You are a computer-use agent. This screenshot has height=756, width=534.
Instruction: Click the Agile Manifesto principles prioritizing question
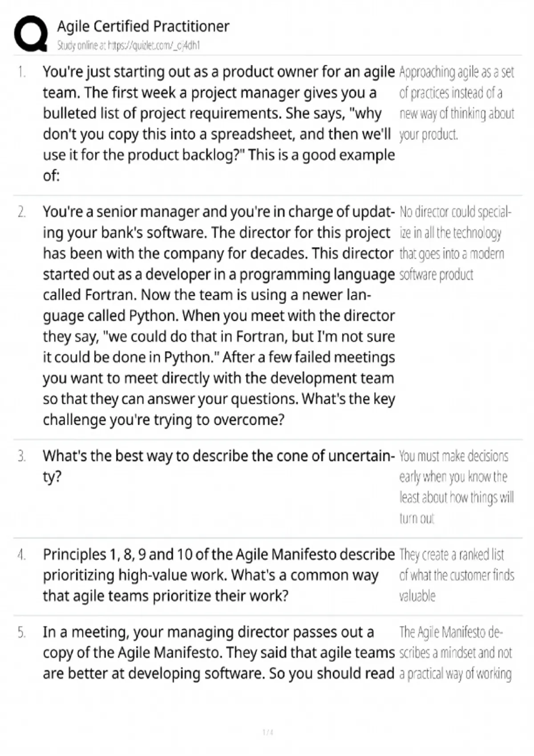pos(218,575)
